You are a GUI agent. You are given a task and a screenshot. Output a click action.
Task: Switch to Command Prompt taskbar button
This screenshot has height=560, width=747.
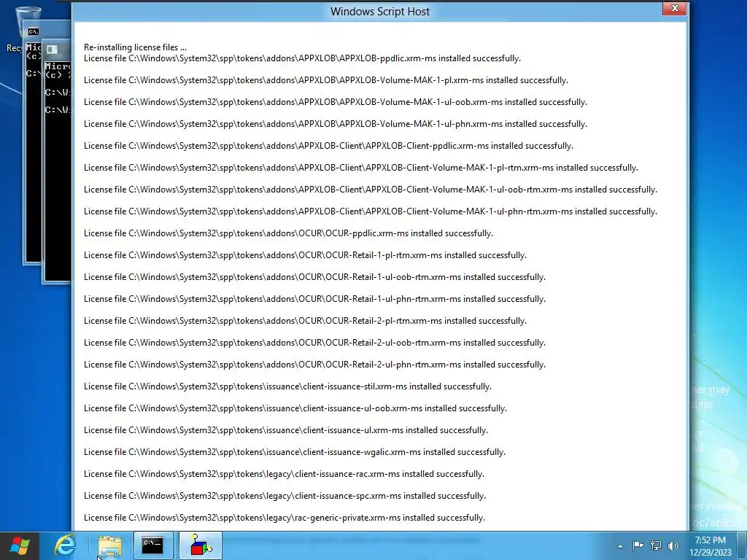click(x=153, y=545)
